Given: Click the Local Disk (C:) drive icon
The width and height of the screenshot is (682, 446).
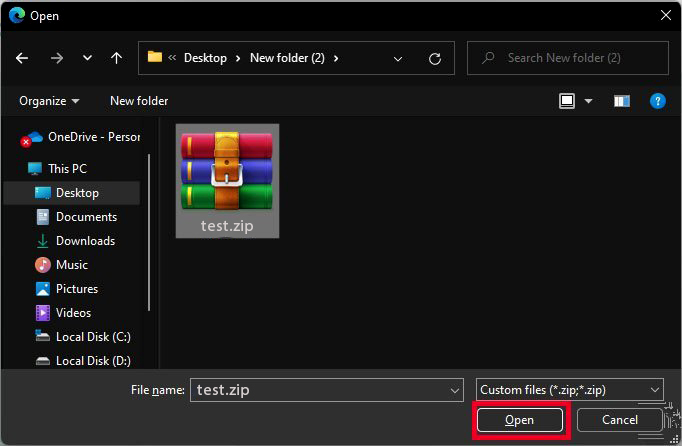Looking at the screenshot, I should pyautogui.click(x=43, y=335).
